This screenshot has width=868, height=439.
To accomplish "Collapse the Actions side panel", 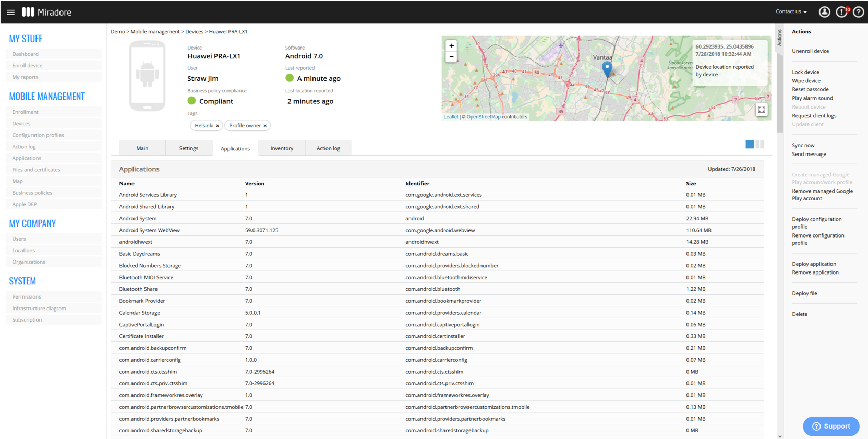I will 780,38.
